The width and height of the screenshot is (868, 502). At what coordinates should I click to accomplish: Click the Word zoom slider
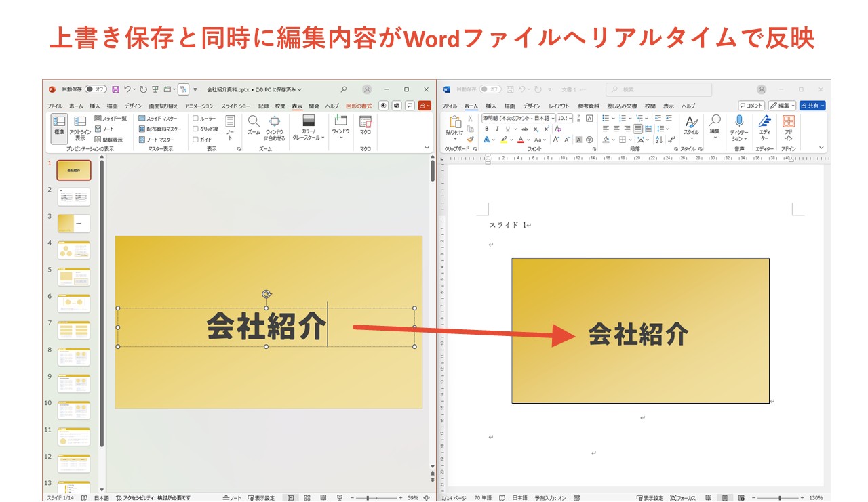778,498
